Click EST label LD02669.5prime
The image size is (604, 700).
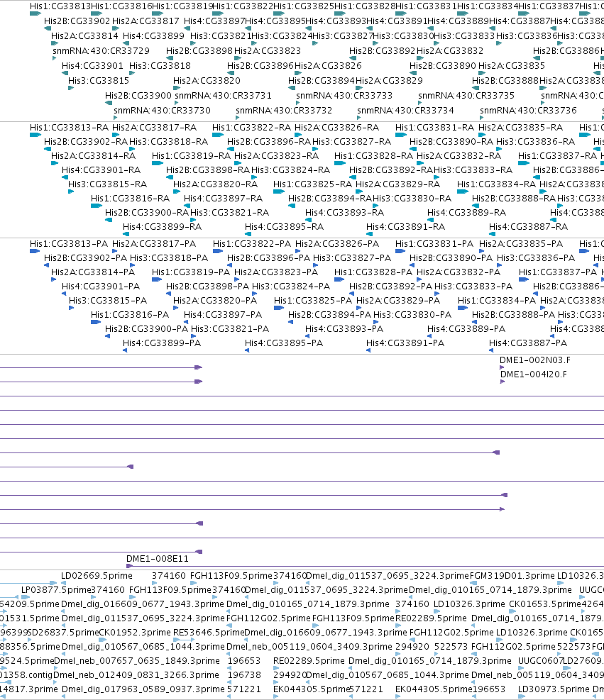pos(97,575)
